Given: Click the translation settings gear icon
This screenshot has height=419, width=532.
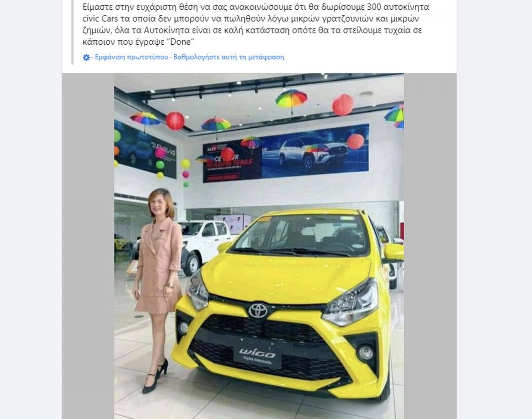Looking at the screenshot, I should (x=86, y=57).
